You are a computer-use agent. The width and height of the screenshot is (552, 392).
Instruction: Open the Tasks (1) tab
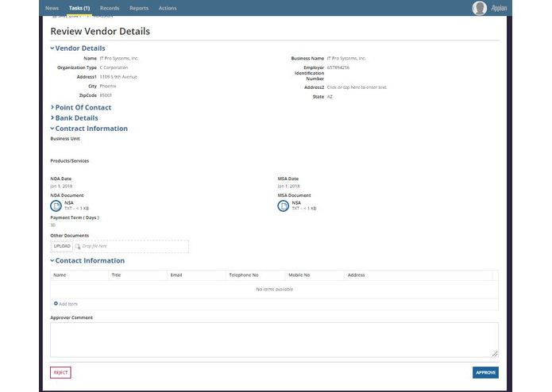pos(79,8)
